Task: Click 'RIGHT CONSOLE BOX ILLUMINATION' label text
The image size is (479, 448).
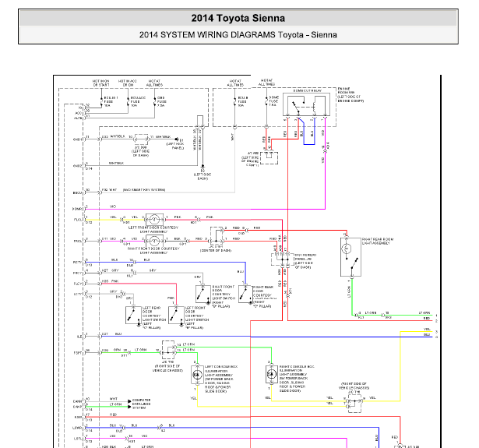Action: click(296, 369)
